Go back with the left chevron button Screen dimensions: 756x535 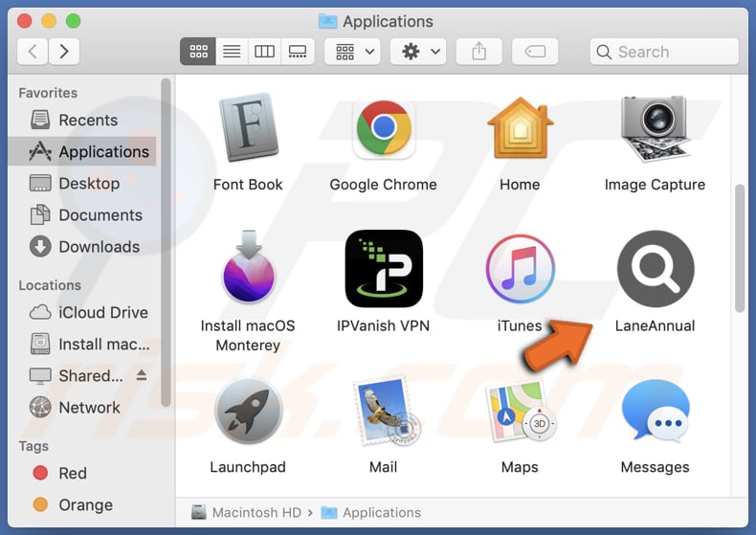(33, 51)
